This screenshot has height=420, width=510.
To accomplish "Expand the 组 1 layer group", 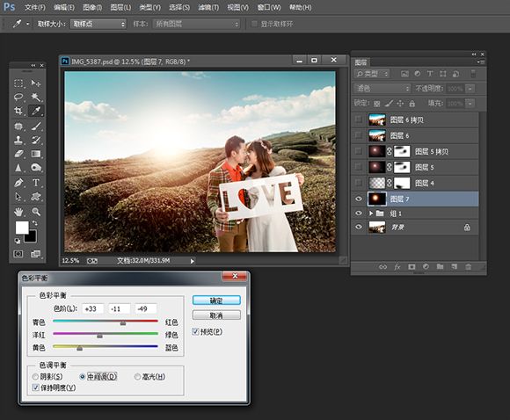I will (371, 214).
